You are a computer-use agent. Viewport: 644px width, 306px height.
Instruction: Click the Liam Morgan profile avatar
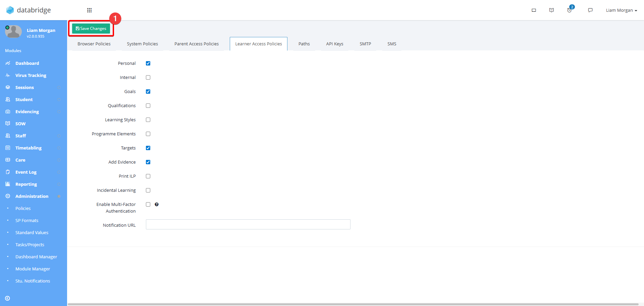[13, 32]
